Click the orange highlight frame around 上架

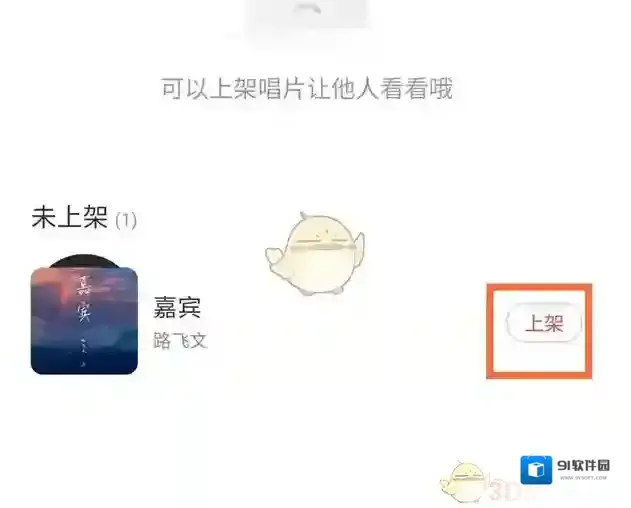(x=539, y=331)
